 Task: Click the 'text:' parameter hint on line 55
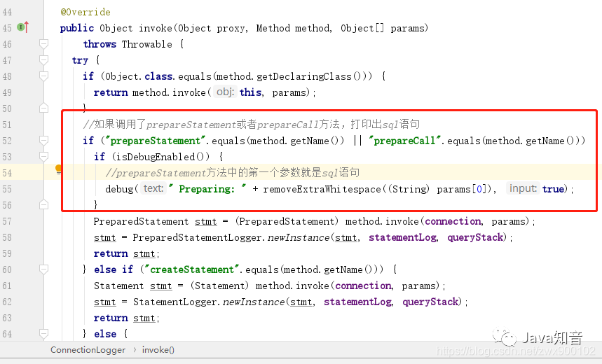(153, 189)
